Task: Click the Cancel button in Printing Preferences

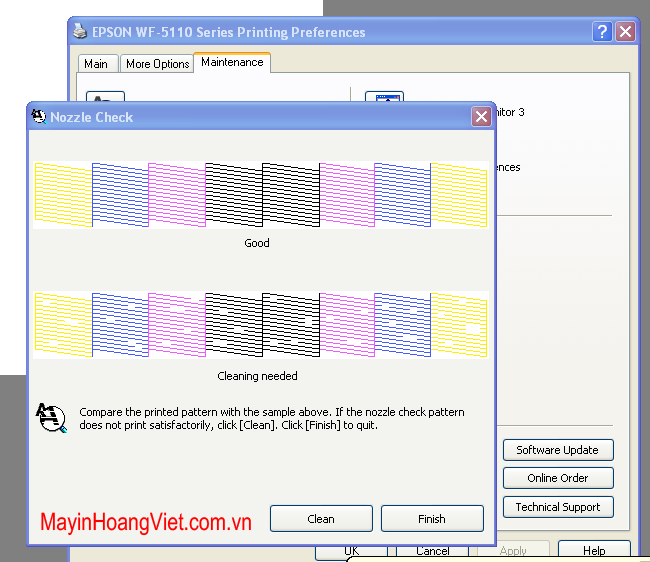Action: [x=432, y=551]
